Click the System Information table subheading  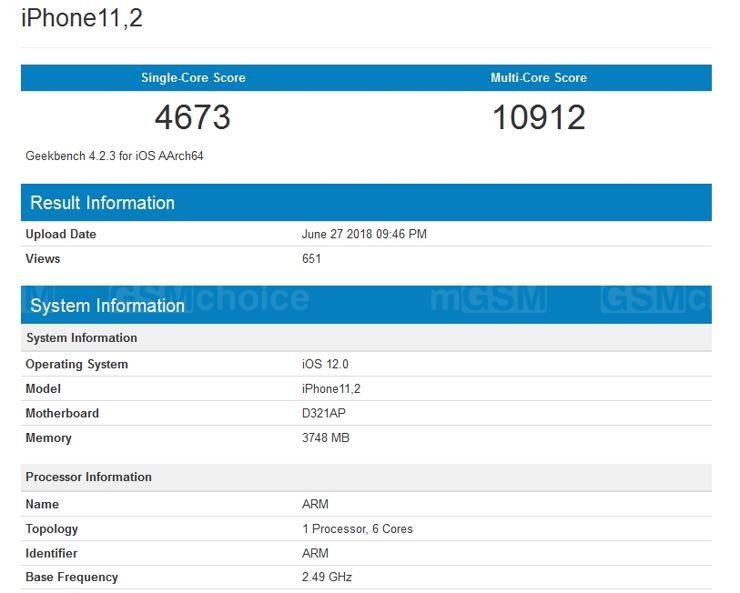pos(81,338)
